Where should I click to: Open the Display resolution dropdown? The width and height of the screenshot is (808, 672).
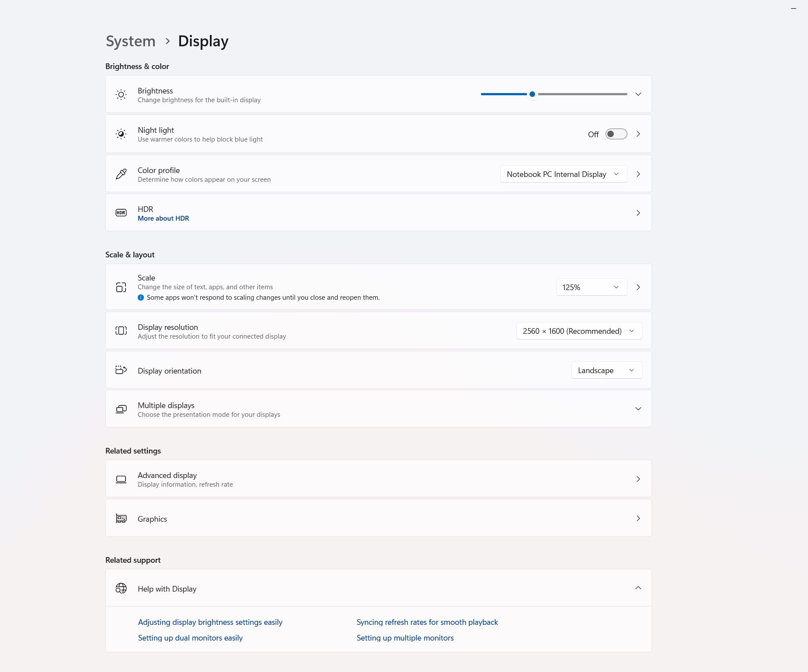click(579, 331)
